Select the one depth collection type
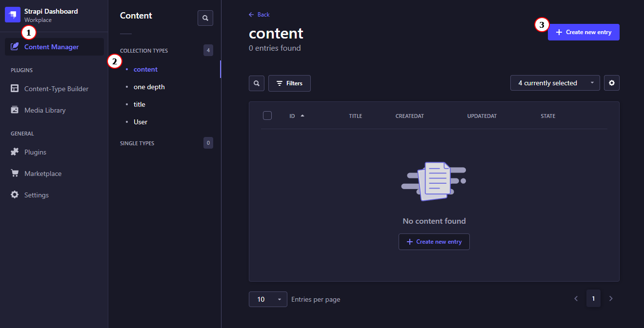 pyautogui.click(x=149, y=87)
